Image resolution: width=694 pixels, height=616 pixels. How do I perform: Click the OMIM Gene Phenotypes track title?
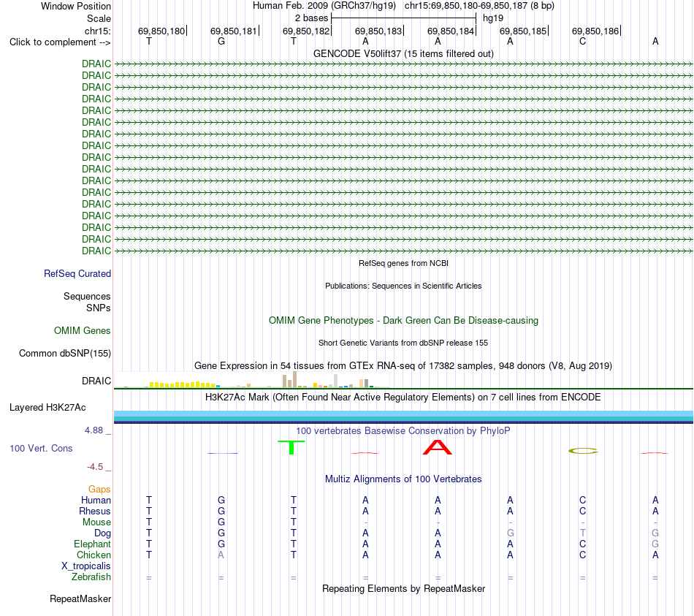[403, 320]
